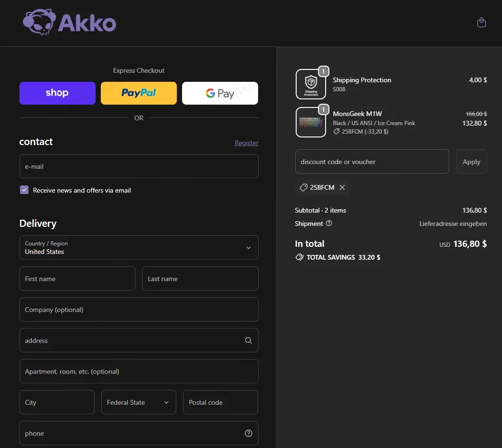
Task: Click the MonsGeek M1W item name
Action: tap(357, 114)
